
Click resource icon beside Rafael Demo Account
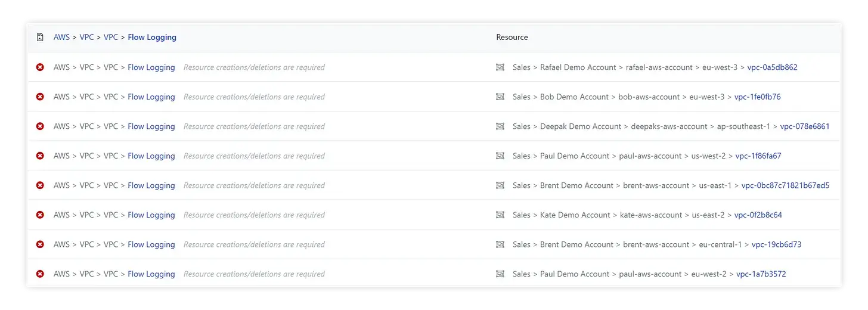[x=500, y=67]
